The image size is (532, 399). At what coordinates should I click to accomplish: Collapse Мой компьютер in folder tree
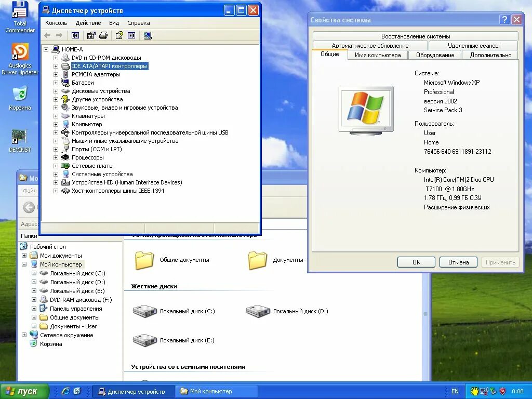click(x=24, y=264)
